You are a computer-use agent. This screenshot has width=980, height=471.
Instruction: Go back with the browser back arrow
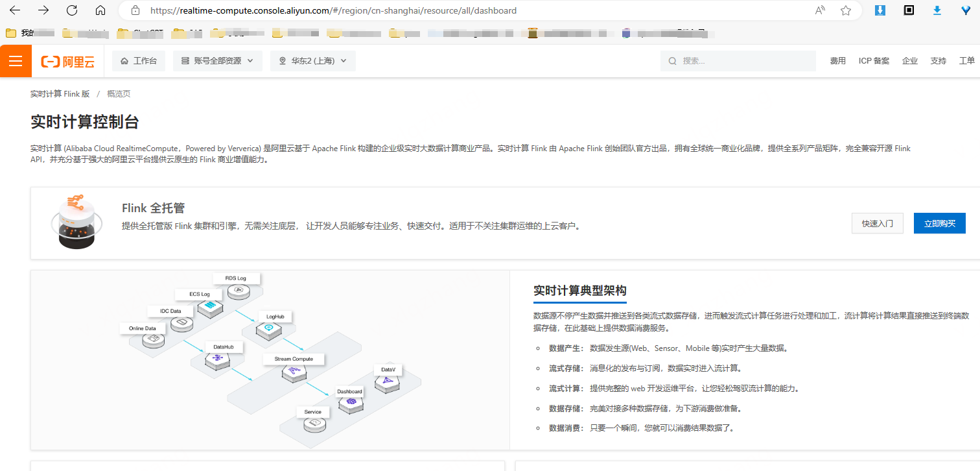[14, 10]
